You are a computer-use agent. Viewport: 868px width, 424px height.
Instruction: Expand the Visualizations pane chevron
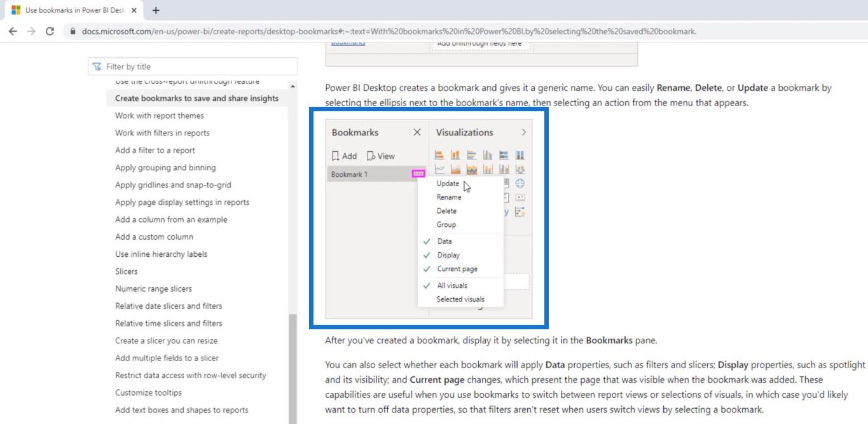coord(523,132)
